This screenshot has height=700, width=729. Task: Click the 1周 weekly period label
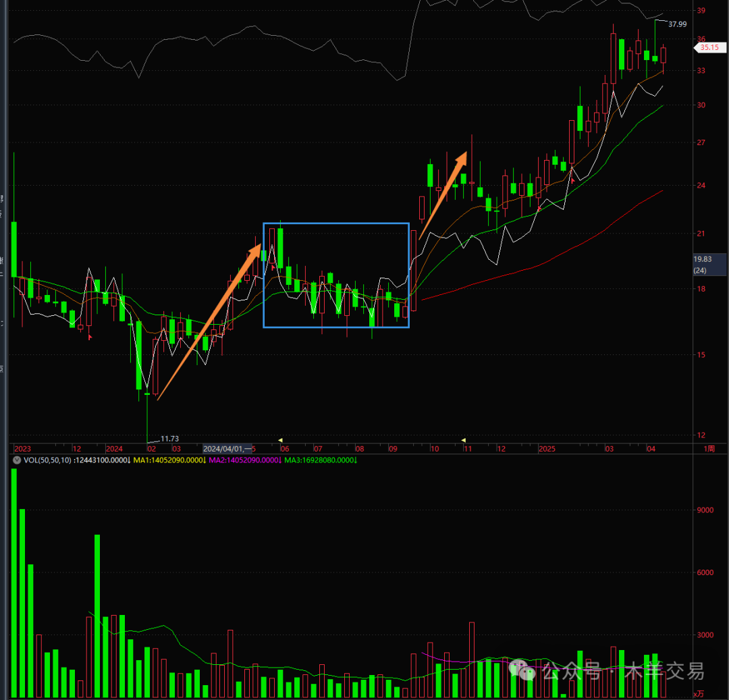(709, 448)
